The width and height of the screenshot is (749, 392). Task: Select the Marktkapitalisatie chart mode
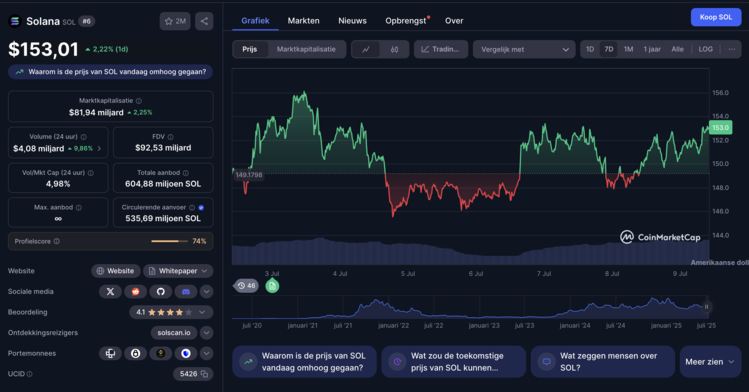coord(306,49)
